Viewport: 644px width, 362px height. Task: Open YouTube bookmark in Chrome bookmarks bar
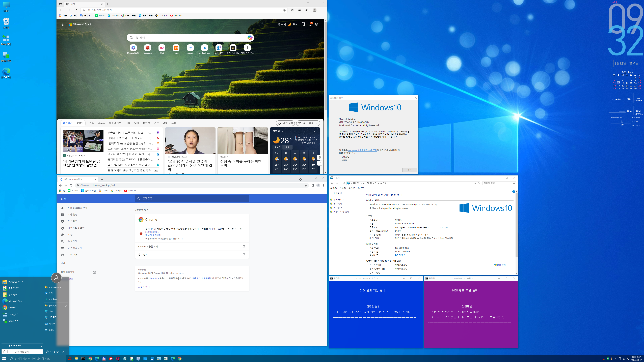coord(130,191)
